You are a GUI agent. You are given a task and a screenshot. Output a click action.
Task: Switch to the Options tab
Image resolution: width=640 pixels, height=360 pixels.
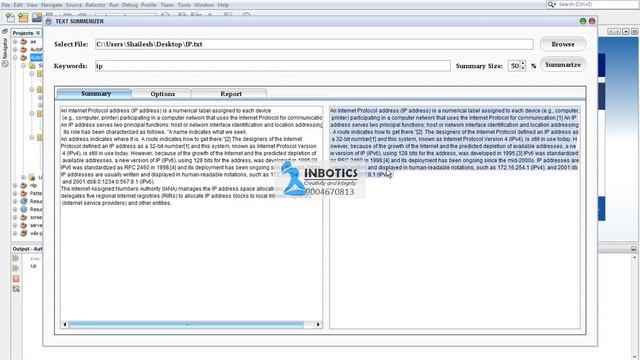pyautogui.click(x=162, y=94)
